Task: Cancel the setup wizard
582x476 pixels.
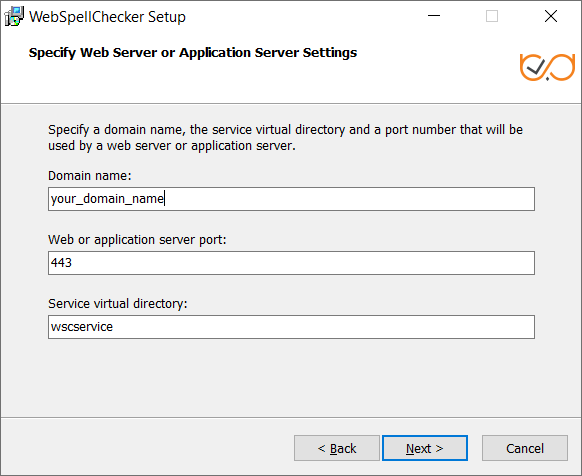Action: tap(525, 448)
